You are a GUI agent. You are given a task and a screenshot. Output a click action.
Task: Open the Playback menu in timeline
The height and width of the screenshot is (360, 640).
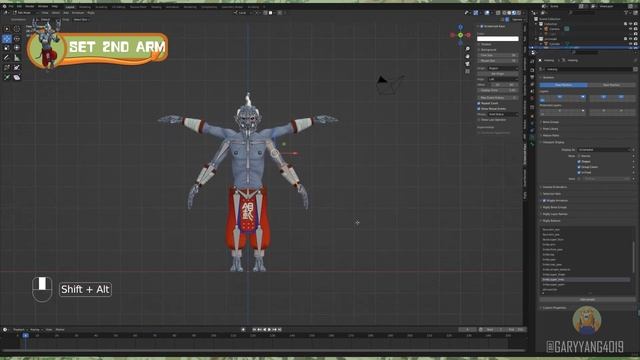tap(19, 329)
